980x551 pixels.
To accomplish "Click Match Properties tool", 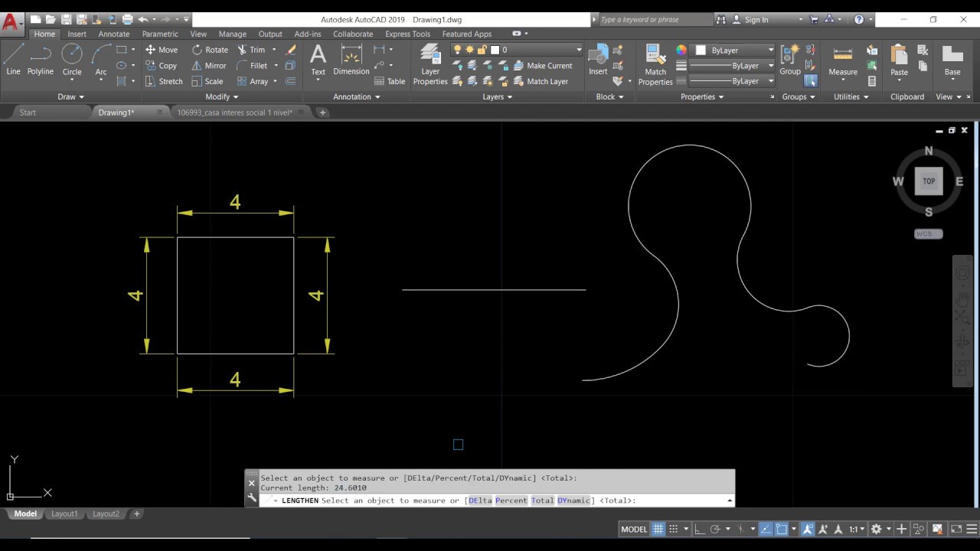I will click(655, 64).
